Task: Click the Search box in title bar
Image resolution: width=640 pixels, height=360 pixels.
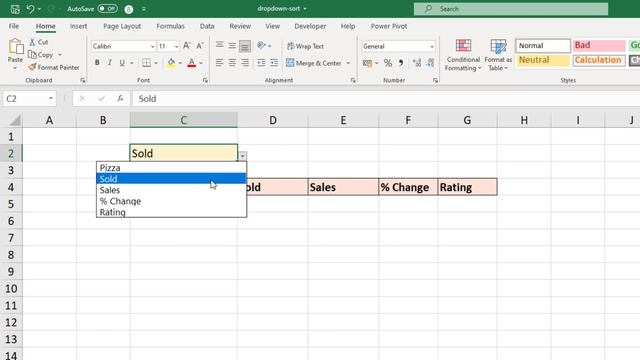Action: [511, 9]
